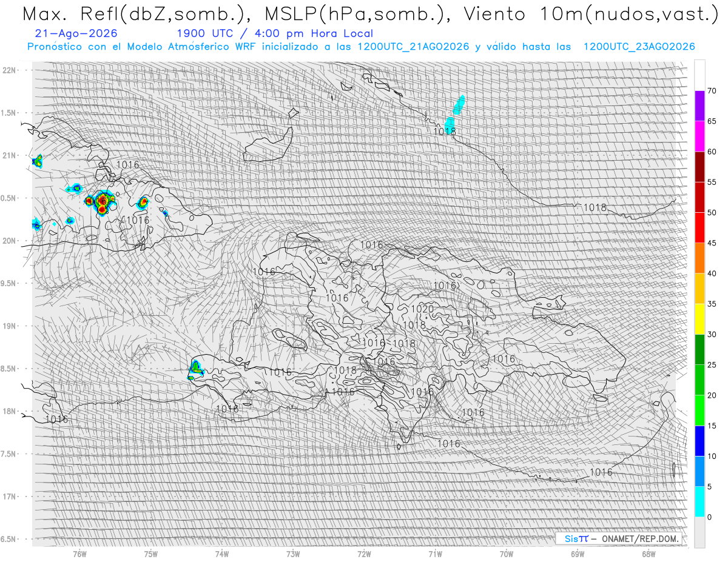Click the '1200UTC_23AGO2026' validity time text
The image size is (728, 562).
(x=639, y=47)
